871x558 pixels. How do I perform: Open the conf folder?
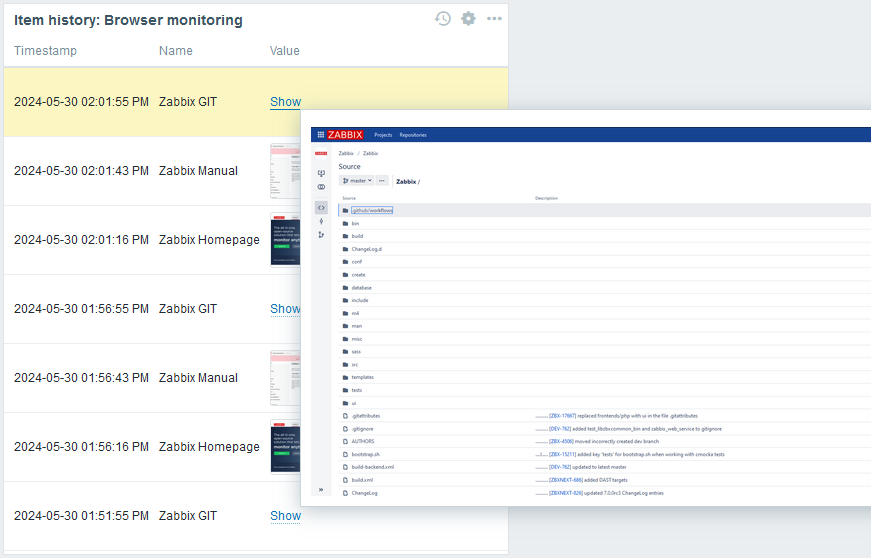(x=357, y=262)
